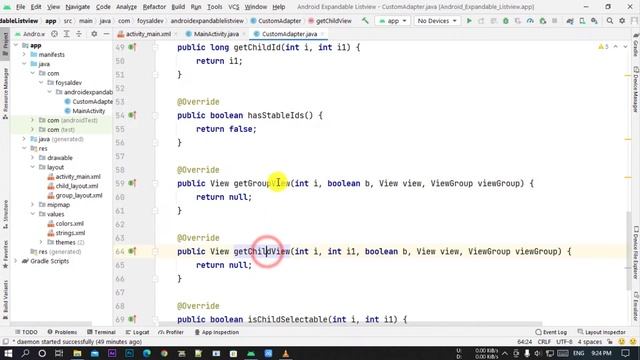This screenshot has width=640, height=360.
Task: Switch to MainActivity.java editor tab
Action: point(216,34)
